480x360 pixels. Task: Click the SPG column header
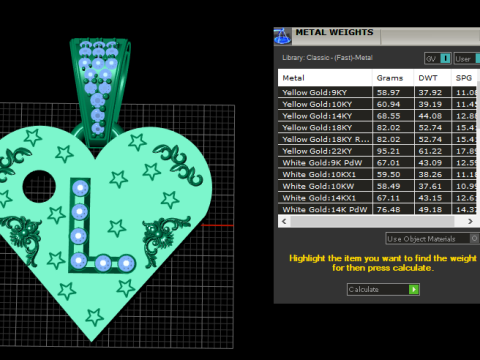coord(464,78)
